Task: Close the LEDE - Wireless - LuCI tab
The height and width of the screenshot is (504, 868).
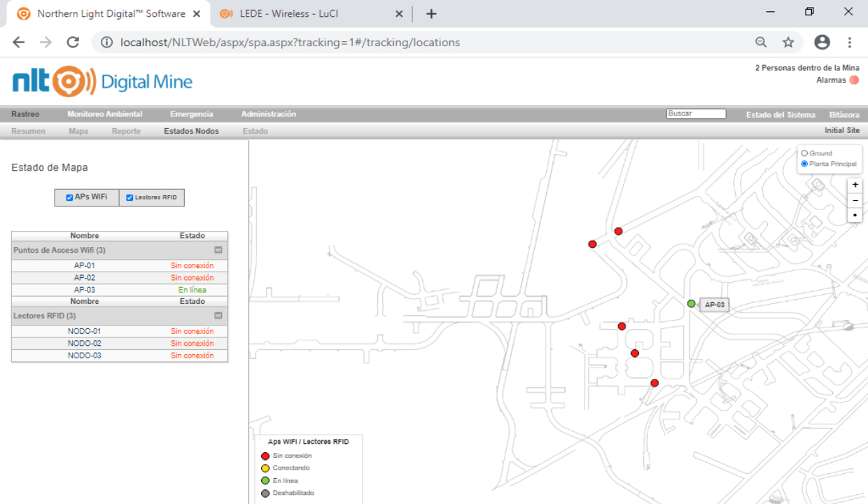Action: (x=399, y=14)
